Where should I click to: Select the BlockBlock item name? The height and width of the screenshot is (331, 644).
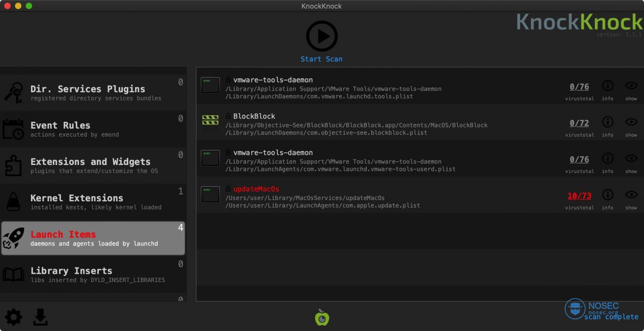(x=254, y=116)
